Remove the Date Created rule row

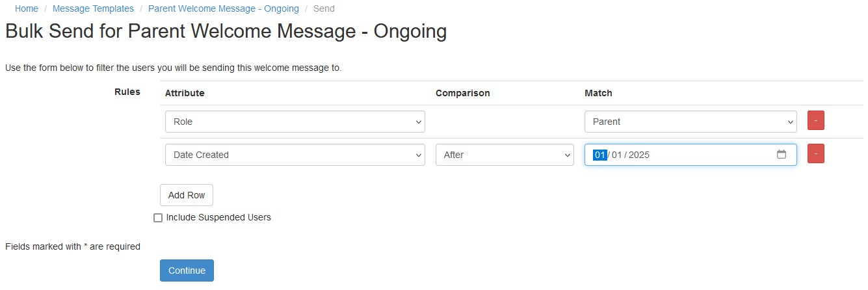tap(815, 154)
